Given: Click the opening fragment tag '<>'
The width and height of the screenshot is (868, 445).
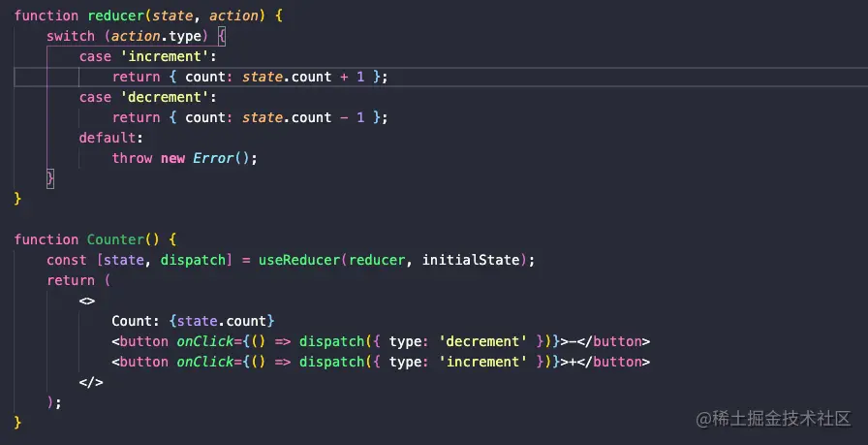Looking at the screenshot, I should [x=87, y=301].
